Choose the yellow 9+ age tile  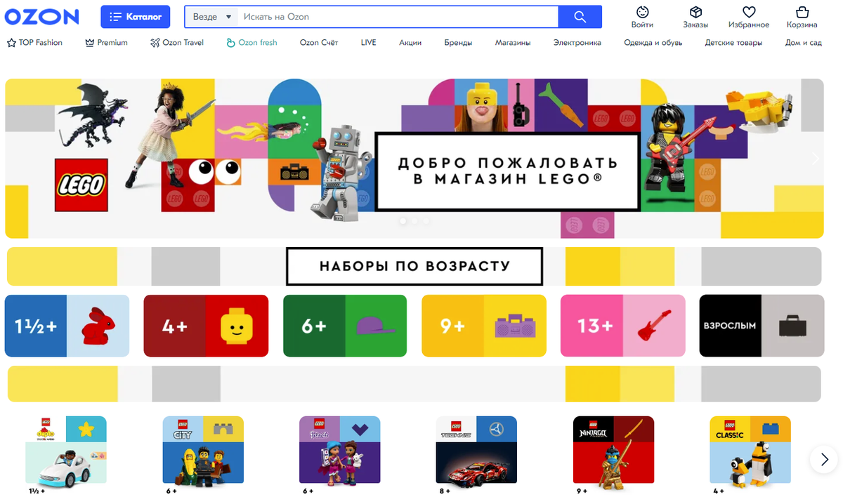coord(484,326)
